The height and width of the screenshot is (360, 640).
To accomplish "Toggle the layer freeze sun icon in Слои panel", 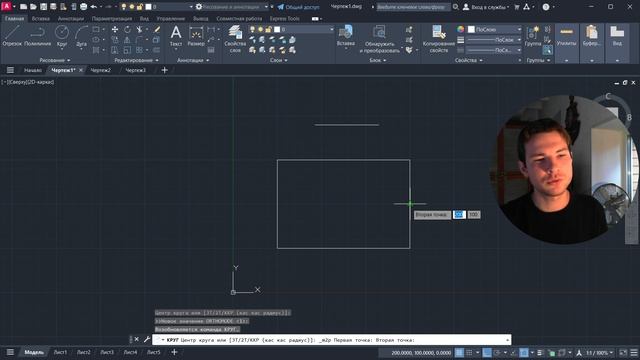I will tap(260, 29).
